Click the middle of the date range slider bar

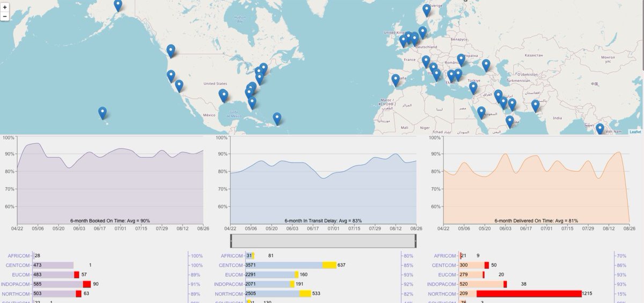click(x=324, y=241)
